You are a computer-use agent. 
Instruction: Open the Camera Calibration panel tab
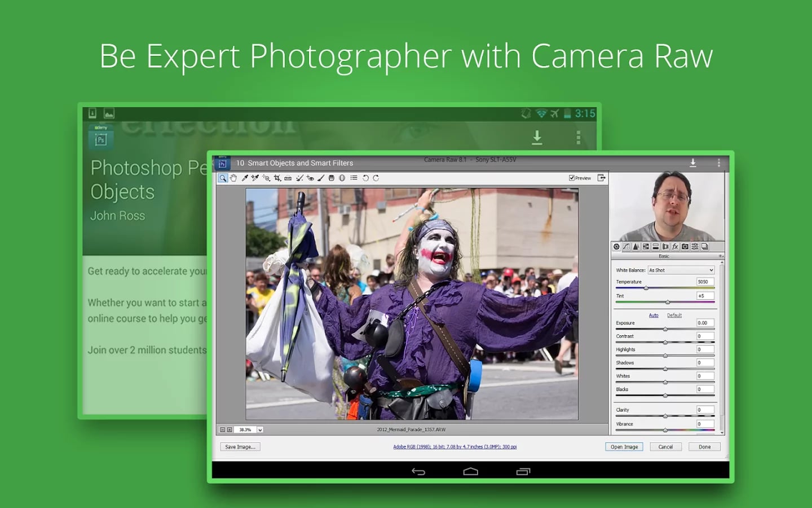click(x=685, y=247)
